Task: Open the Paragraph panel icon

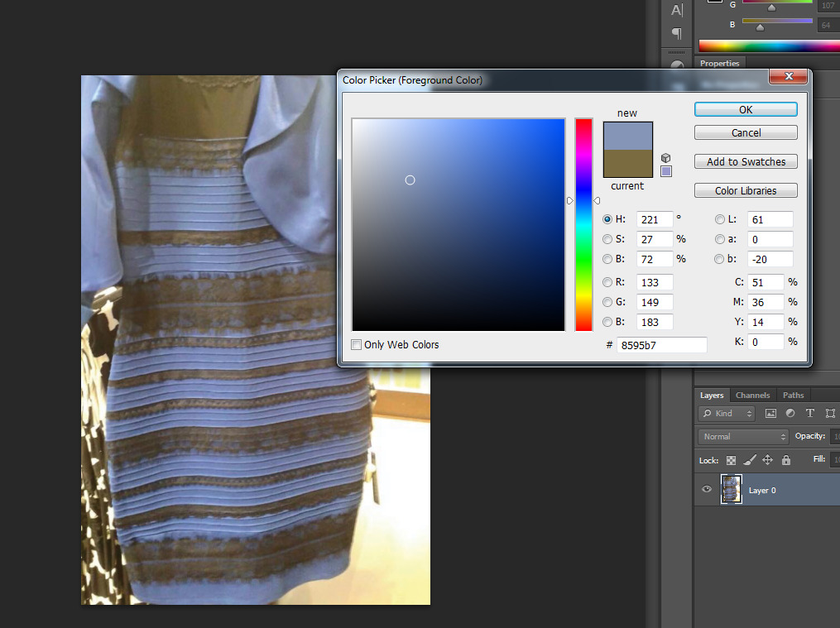Action: coord(676,34)
